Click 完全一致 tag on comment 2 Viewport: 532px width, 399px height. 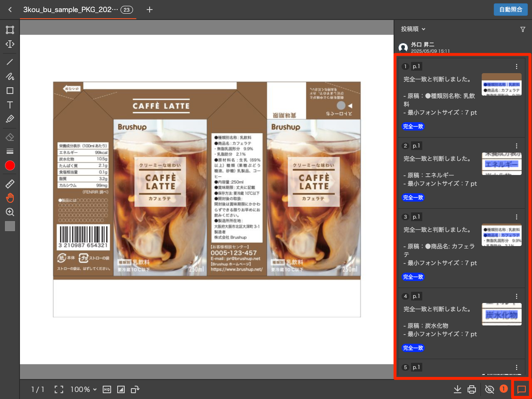pyautogui.click(x=413, y=197)
